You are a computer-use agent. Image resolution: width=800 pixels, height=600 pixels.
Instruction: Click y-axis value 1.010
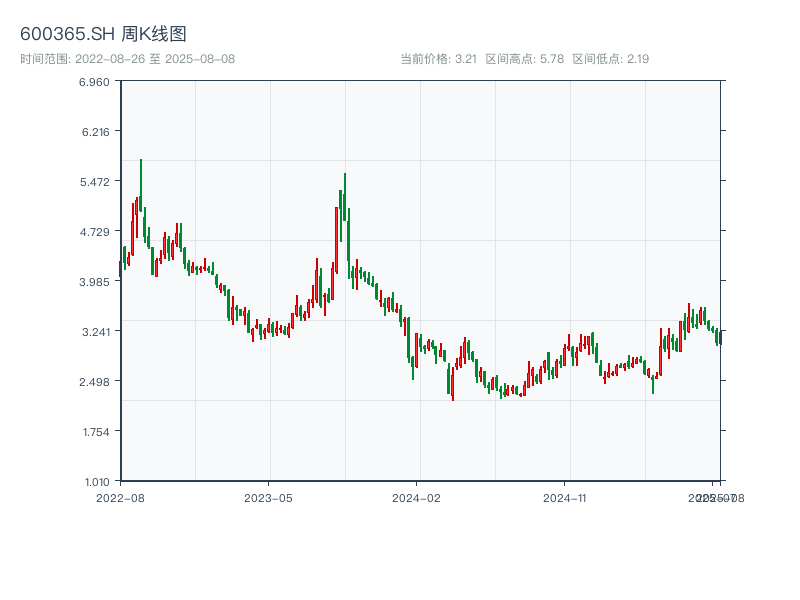click(x=97, y=482)
